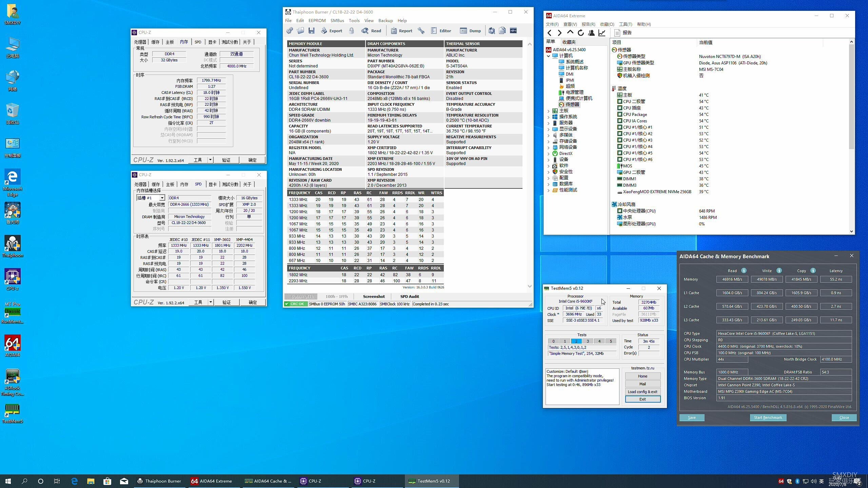This screenshot has width=868, height=488.
Task: Refresh the AIDA64 sensor page
Action: [581, 33]
